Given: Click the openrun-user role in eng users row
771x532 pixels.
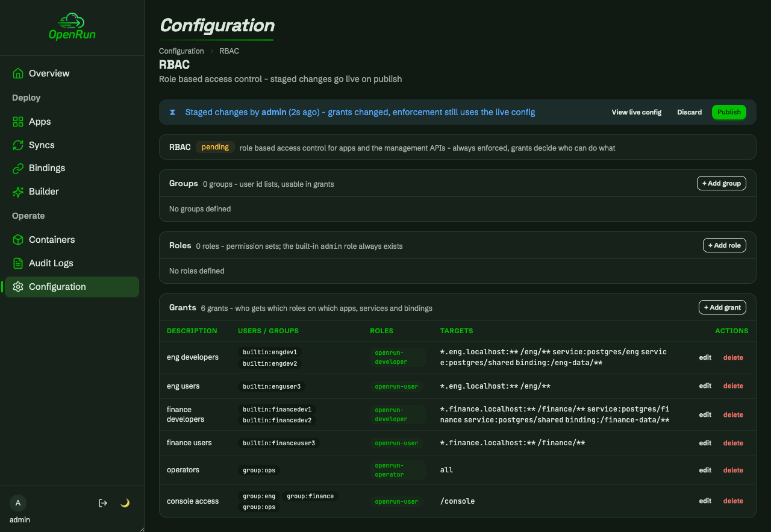Looking at the screenshot, I should (396, 386).
